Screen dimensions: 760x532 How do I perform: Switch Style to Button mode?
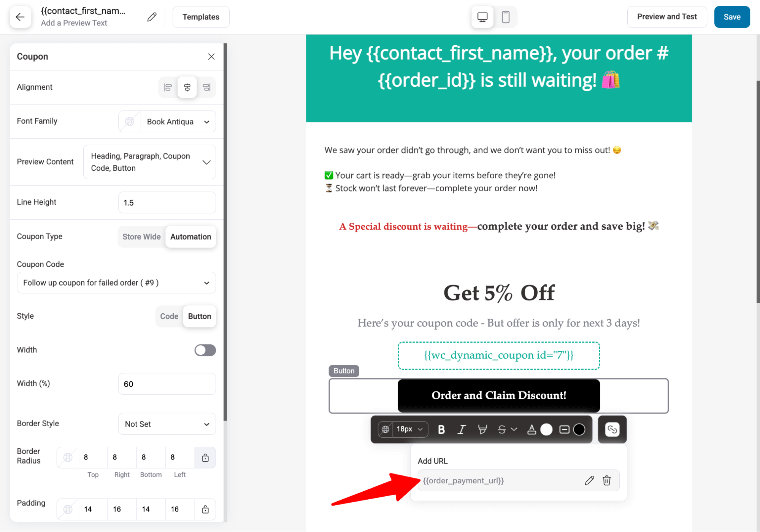click(x=199, y=316)
